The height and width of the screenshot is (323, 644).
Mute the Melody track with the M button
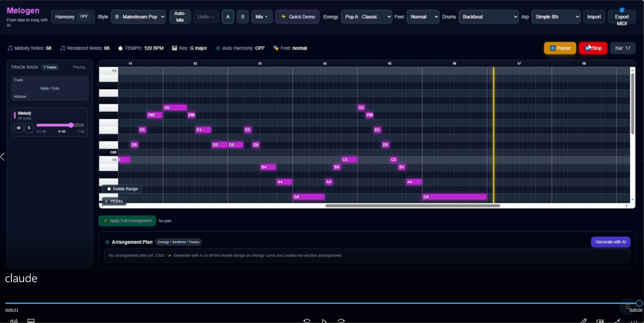click(18, 128)
